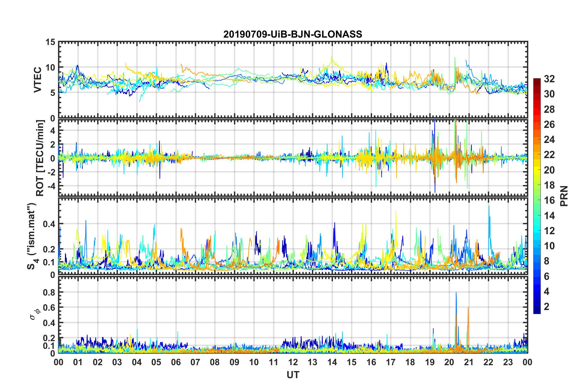This screenshot has width=586, height=392.
Task: Select the VTEC axis tick 5
Action: [53, 93]
